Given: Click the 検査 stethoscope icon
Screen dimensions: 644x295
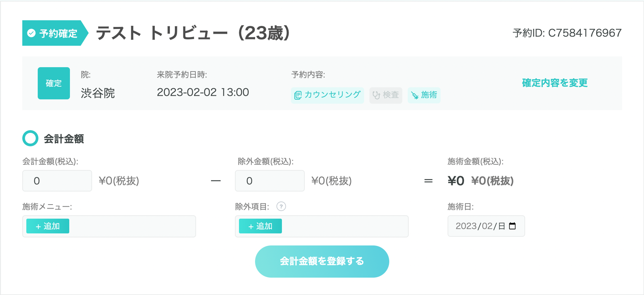Looking at the screenshot, I should coord(376,95).
